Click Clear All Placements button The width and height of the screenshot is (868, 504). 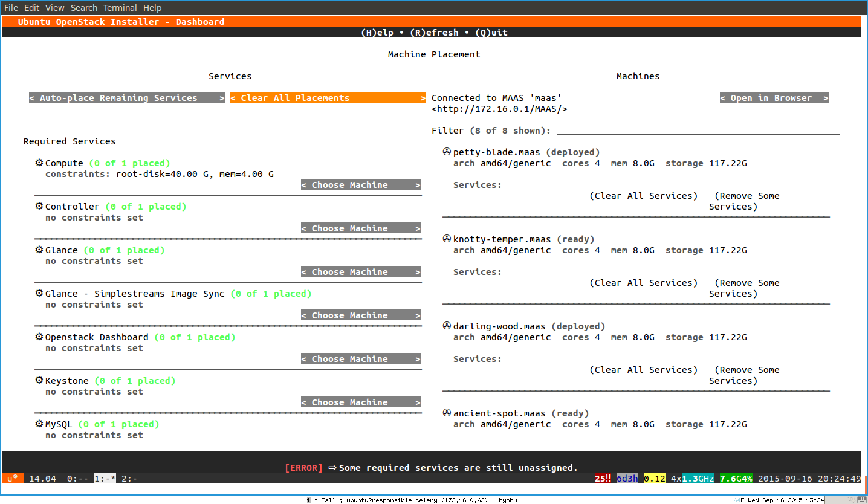click(328, 98)
